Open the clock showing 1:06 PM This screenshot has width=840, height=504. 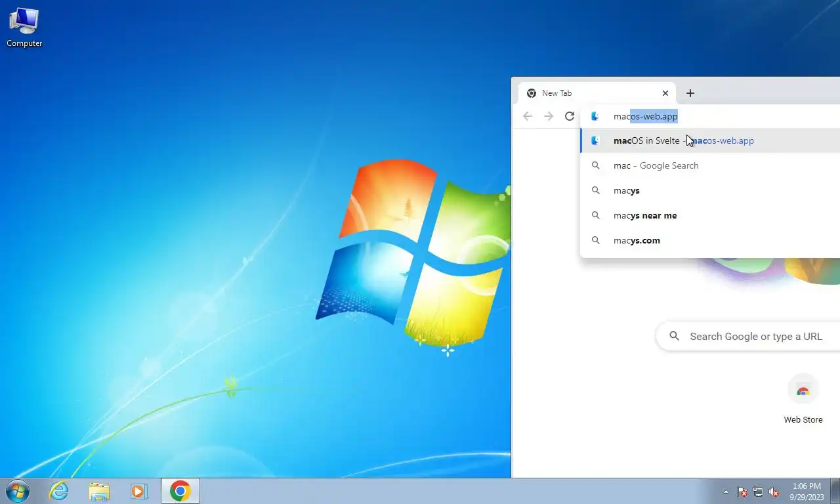[x=807, y=492]
